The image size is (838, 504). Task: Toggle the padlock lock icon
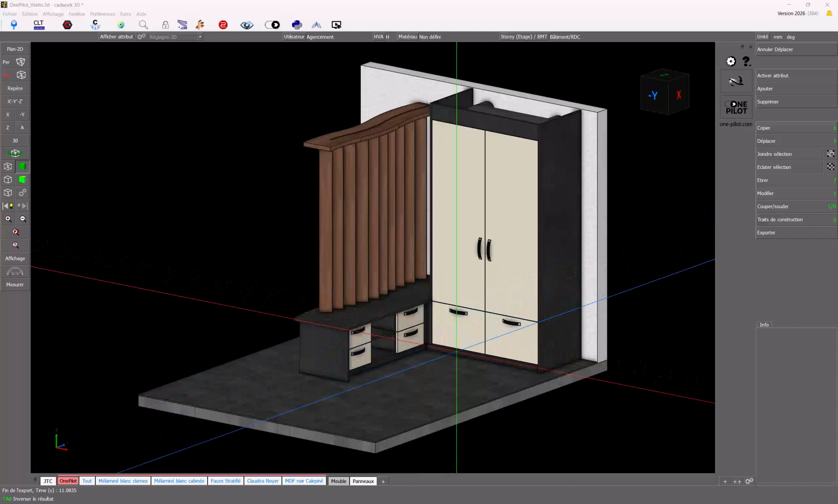pos(165,25)
